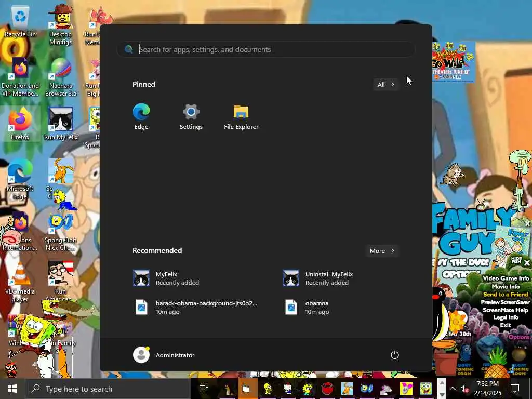Open Edge from the Pinned apps

point(141,117)
